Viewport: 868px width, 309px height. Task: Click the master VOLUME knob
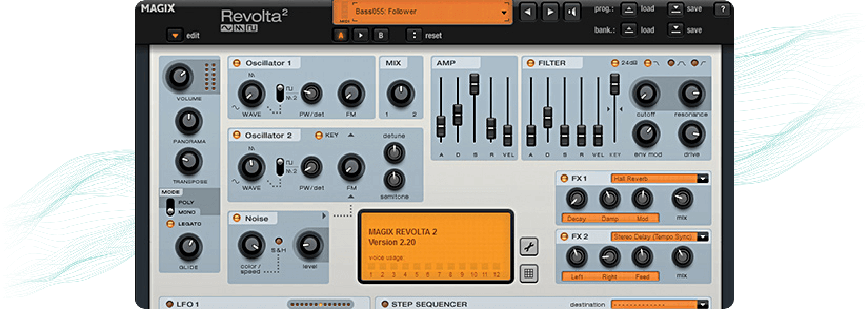179,77
